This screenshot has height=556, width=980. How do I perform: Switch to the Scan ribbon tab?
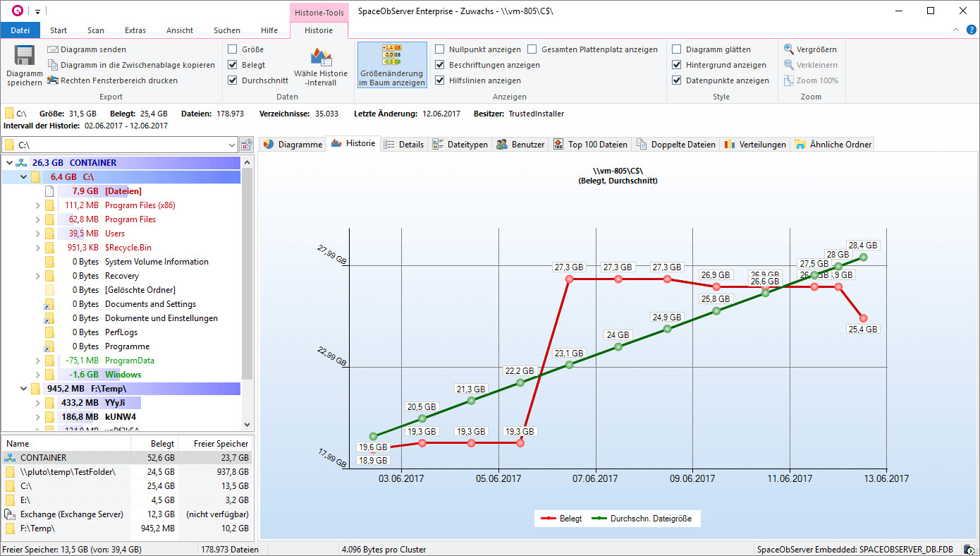tap(96, 30)
